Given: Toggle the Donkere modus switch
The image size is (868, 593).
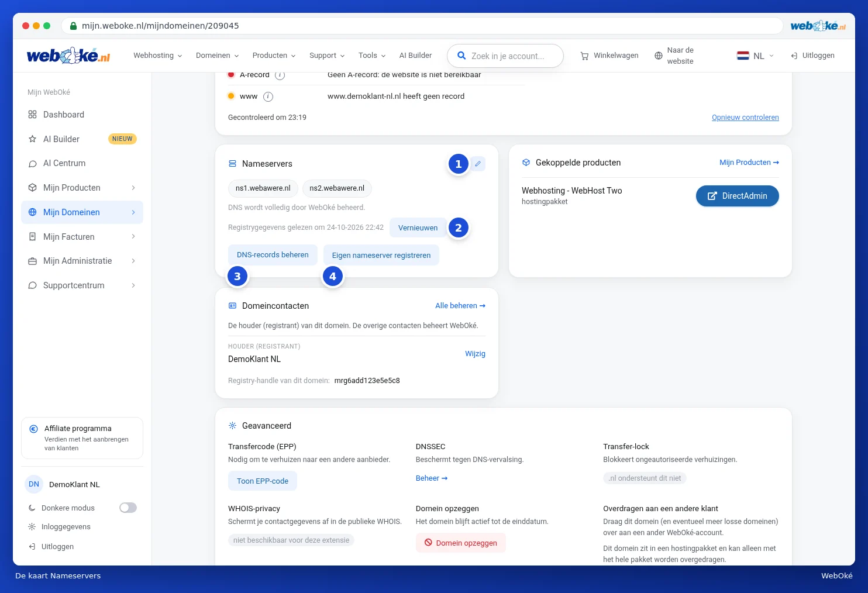Looking at the screenshot, I should 128,508.
